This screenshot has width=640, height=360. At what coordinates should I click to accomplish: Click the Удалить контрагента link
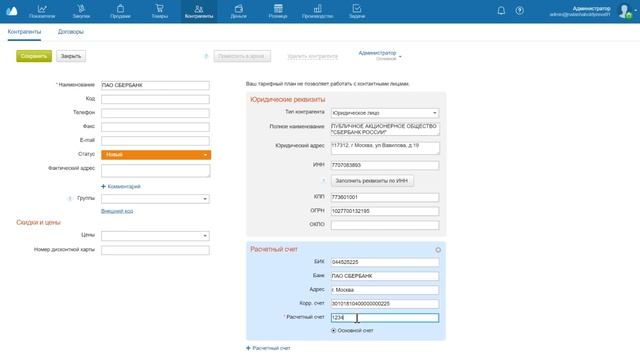pyautogui.click(x=313, y=56)
